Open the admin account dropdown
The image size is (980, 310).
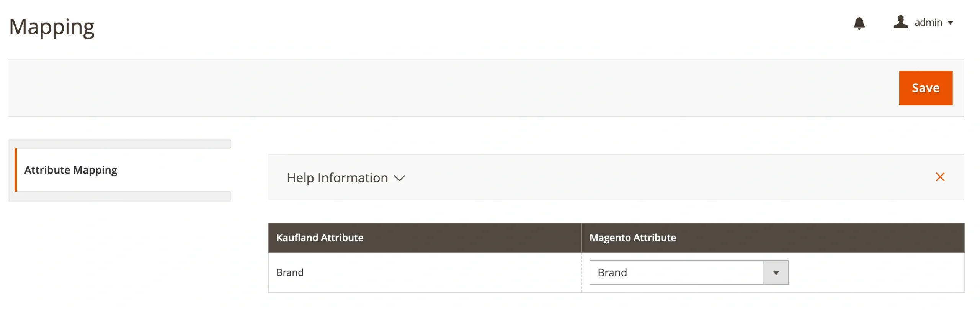click(x=930, y=22)
